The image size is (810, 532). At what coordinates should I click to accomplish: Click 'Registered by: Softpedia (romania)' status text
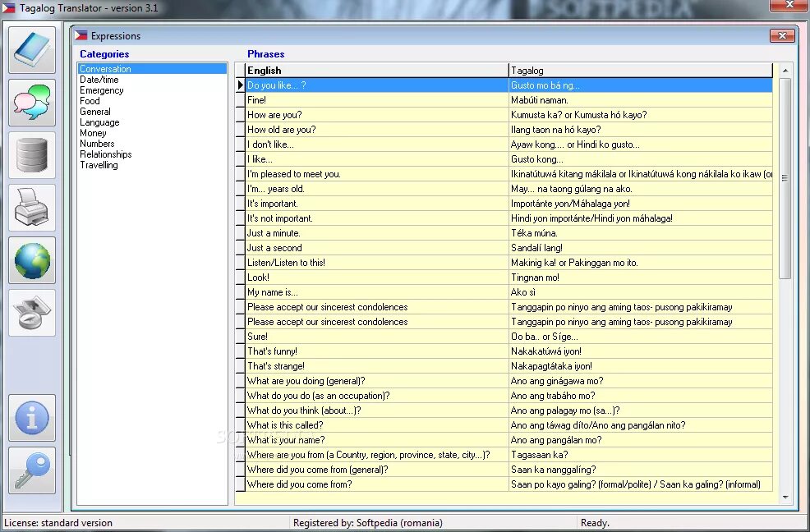pos(368,523)
